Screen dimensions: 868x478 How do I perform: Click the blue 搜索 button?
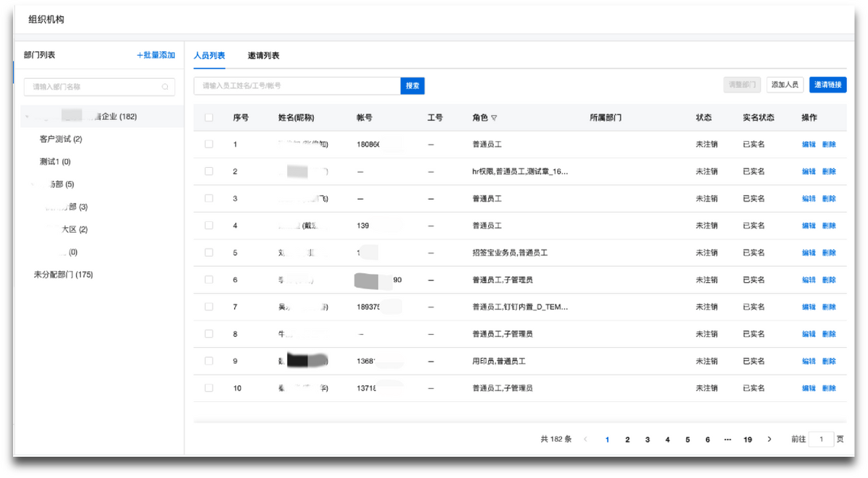click(412, 86)
